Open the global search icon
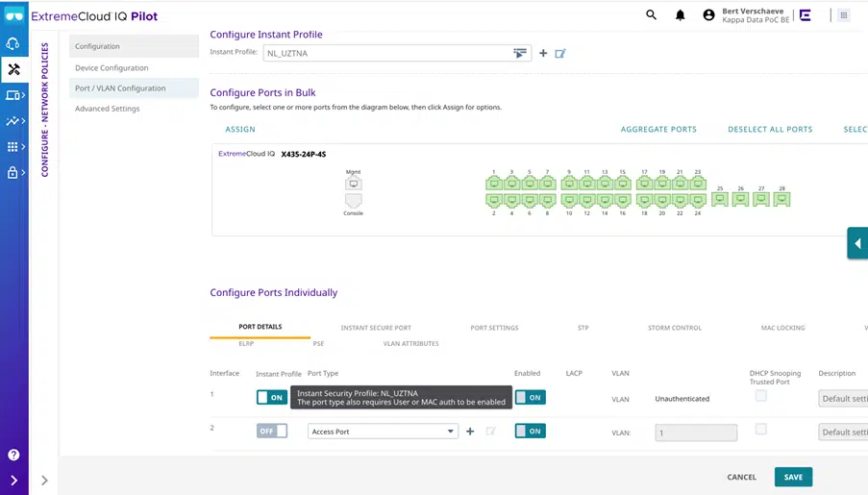The height and width of the screenshot is (495, 868). tap(651, 15)
